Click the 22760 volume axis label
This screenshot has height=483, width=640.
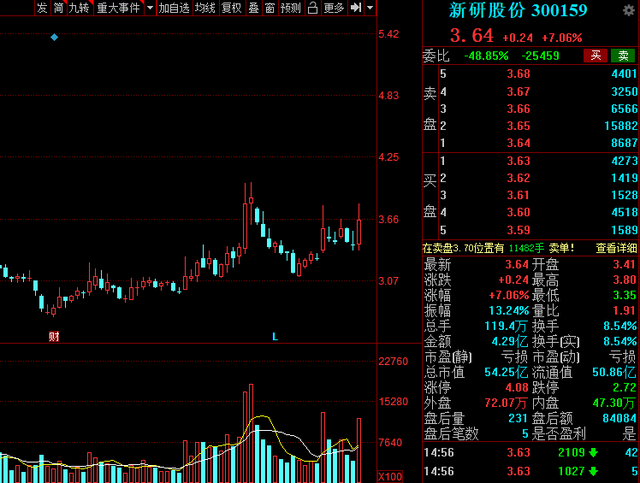point(393,361)
